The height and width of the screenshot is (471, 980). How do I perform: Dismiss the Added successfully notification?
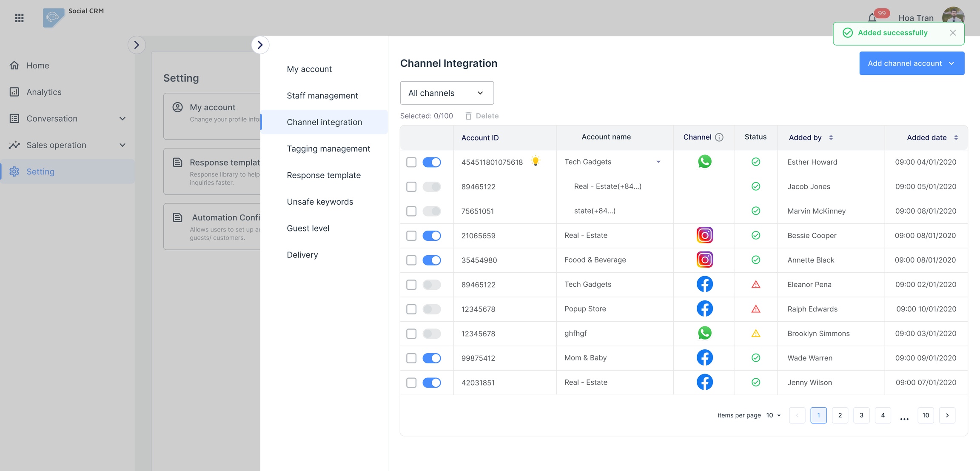[x=952, y=33]
